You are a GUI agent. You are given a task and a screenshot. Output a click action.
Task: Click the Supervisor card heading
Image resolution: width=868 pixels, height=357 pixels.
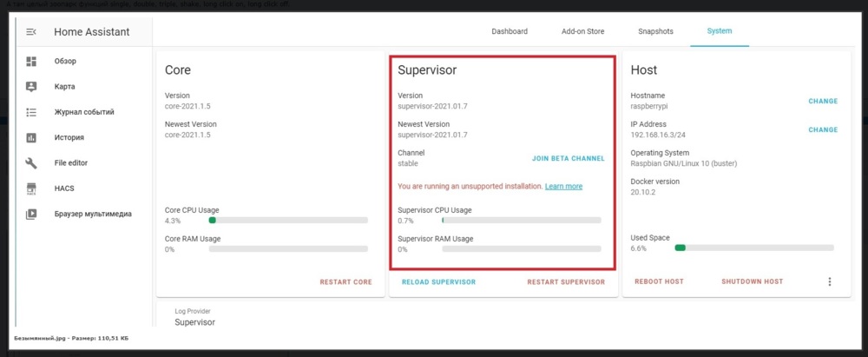[x=427, y=70]
